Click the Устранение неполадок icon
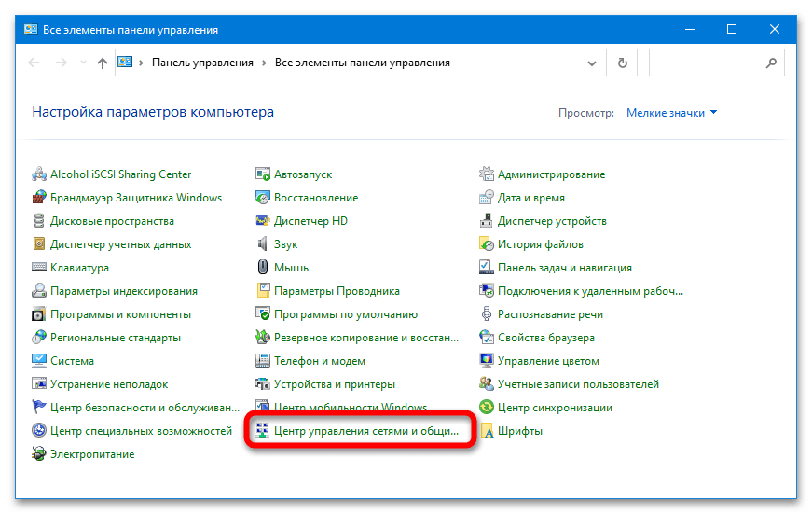The width and height of the screenshot is (812, 514). [x=39, y=384]
